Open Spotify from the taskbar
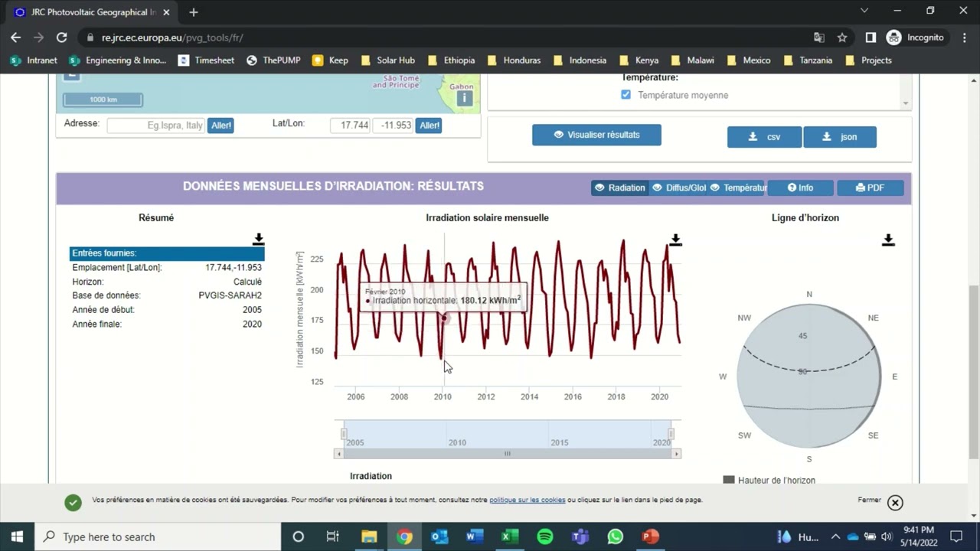This screenshot has height=551, width=980. coord(544,536)
